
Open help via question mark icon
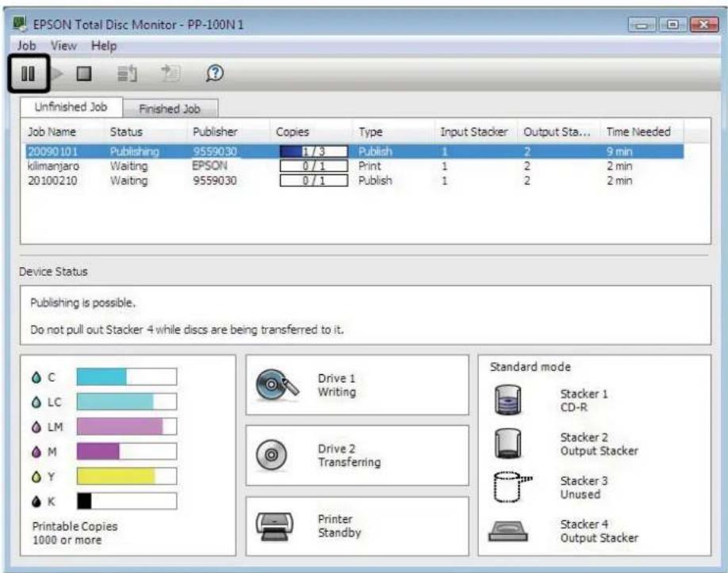click(214, 73)
